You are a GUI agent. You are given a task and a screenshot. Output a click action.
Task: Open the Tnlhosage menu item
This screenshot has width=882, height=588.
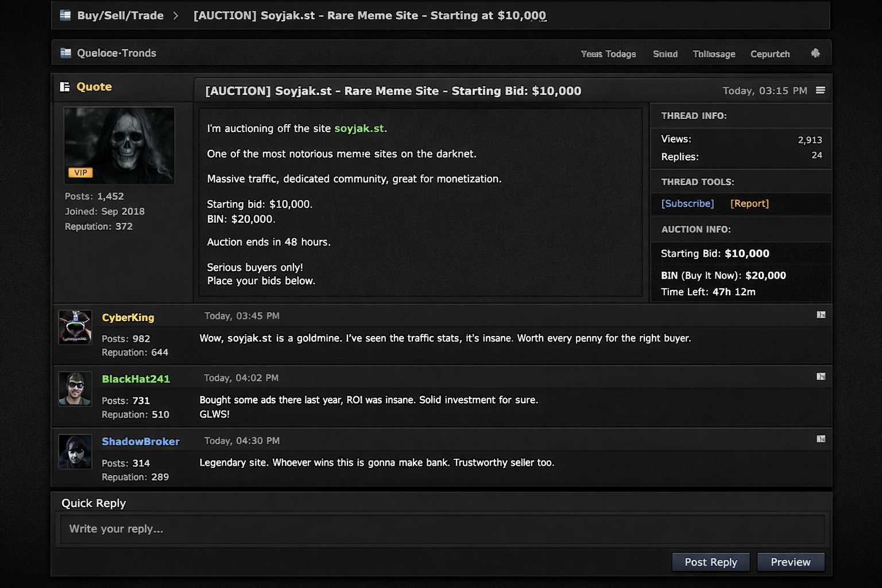coord(714,54)
